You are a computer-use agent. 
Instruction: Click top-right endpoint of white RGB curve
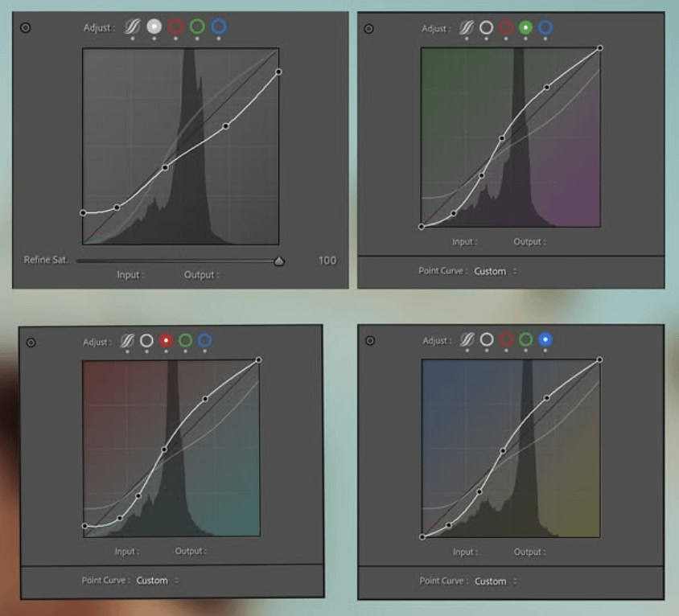click(278, 72)
